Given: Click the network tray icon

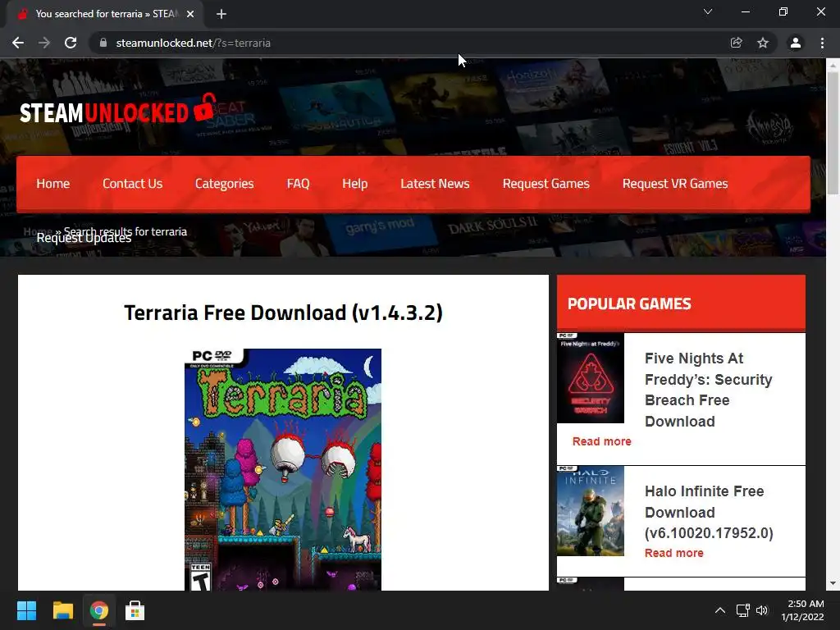Looking at the screenshot, I should click(x=743, y=610).
